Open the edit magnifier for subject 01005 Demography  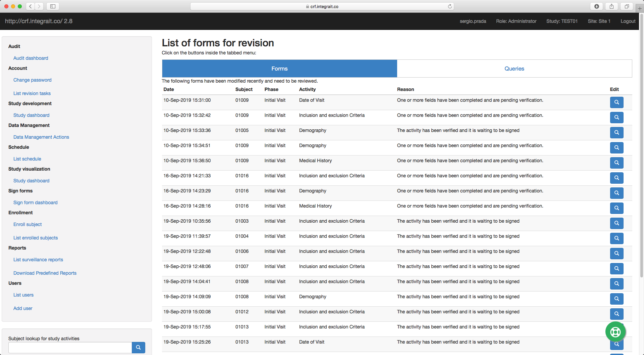tap(616, 133)
